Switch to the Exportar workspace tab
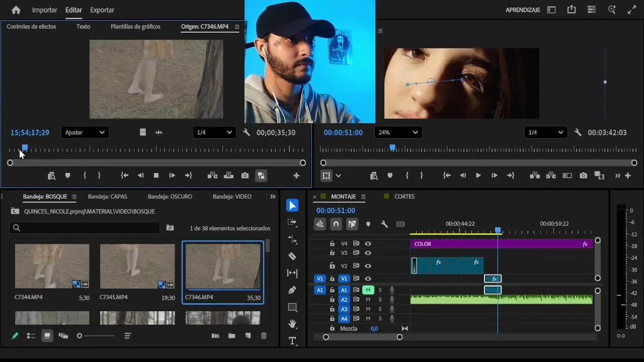The width and height of the screenshot is (644, 362). pyautogui.click(x=102, y=10)
